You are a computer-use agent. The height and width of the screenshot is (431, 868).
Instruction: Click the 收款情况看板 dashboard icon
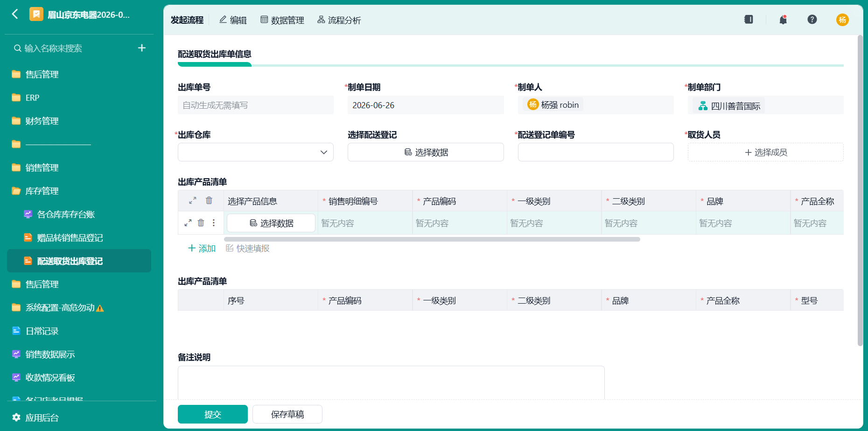coord(16,377)
